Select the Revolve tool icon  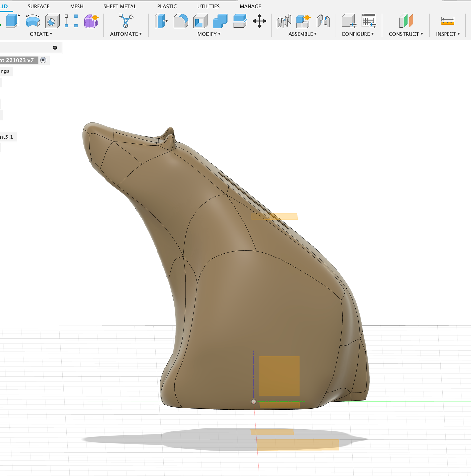[x=32, y=21]
